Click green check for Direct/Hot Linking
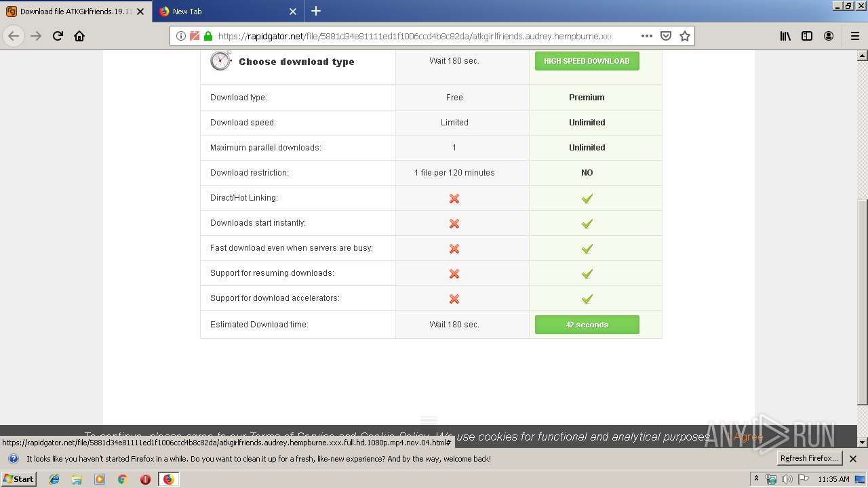868x488 pixels. (587, 199)
